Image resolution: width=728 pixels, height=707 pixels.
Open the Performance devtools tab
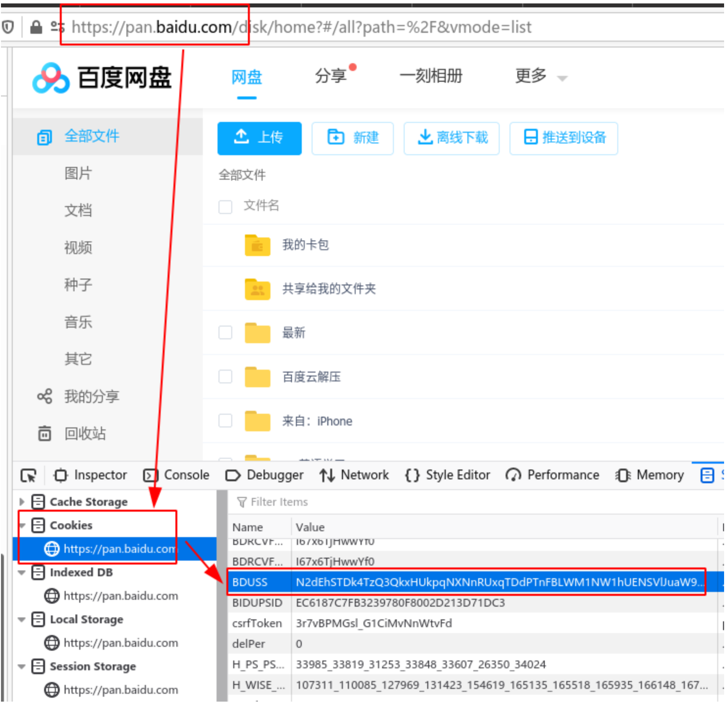(552, 475)
